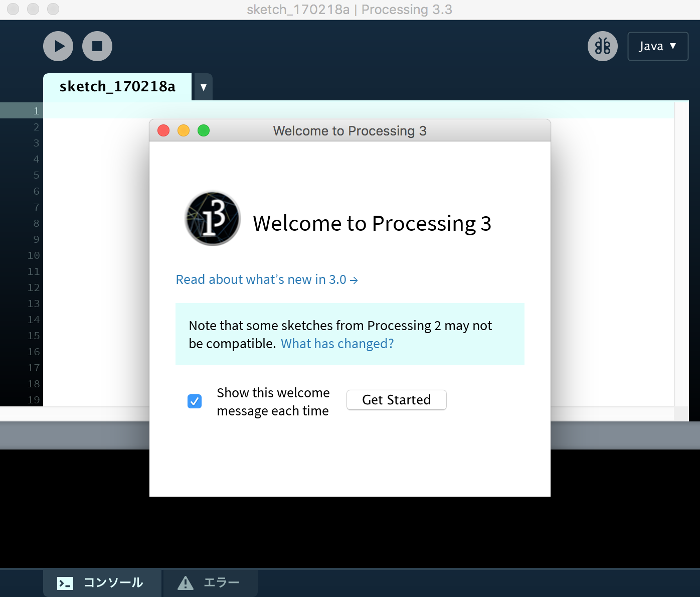This screenshot has height=597, width=700.
Task: Click the main window's gray close button
Action: pyautogui.click(x=13, y=9)
